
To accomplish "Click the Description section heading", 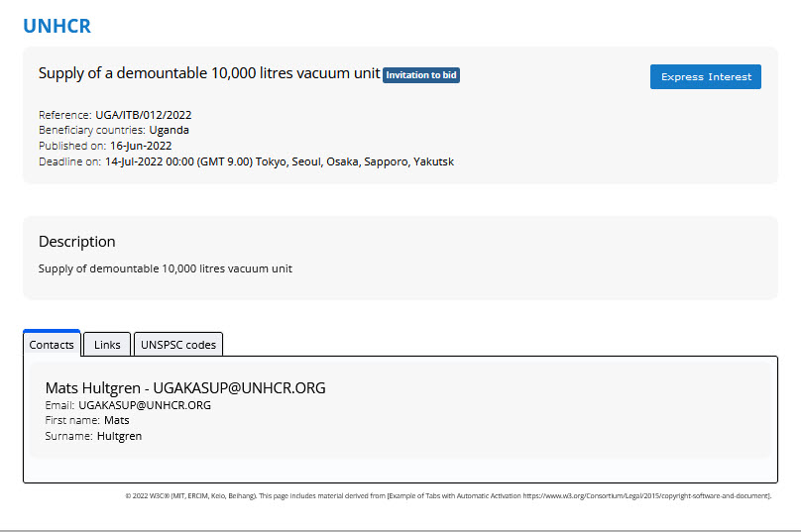I will [76, 242].
